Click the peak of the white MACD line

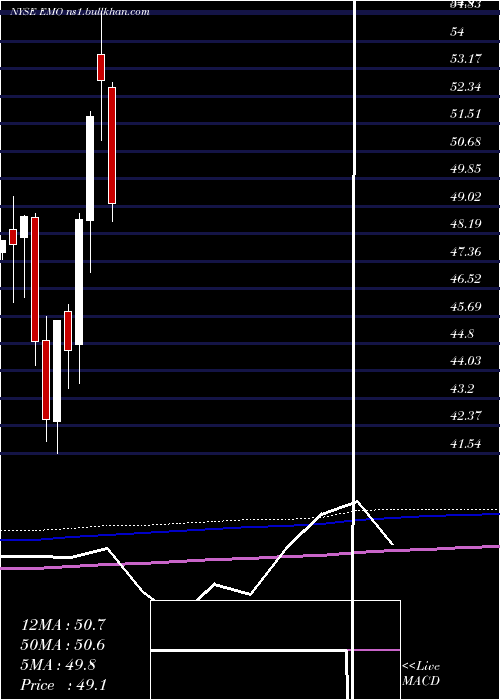pyautogui.click(x=357, y=501)
